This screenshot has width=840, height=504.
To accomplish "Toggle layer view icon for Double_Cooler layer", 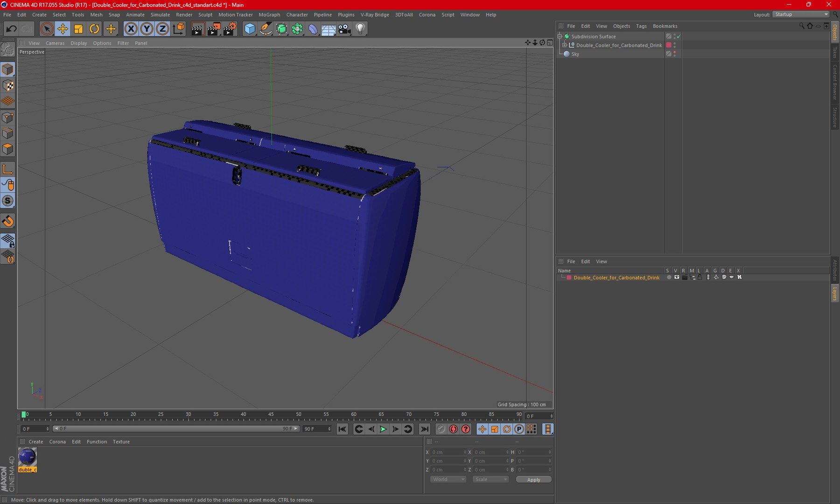I will 677,277.
